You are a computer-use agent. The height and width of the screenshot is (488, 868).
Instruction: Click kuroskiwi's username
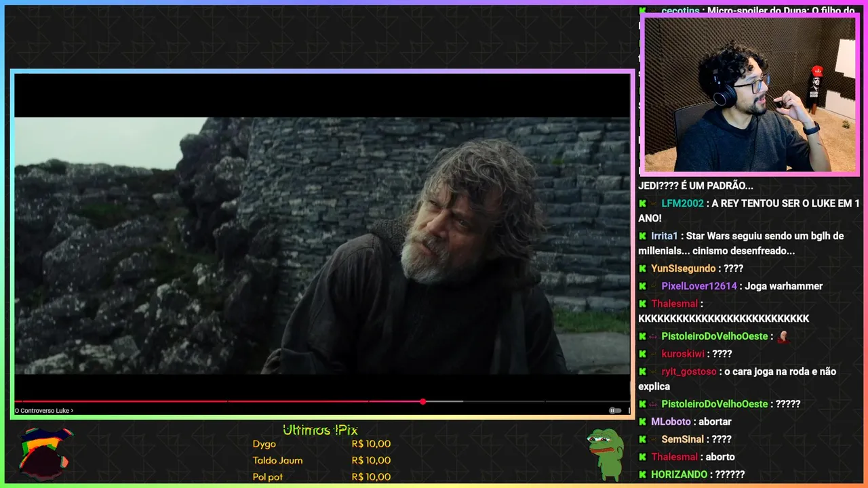tap(683, 354)
